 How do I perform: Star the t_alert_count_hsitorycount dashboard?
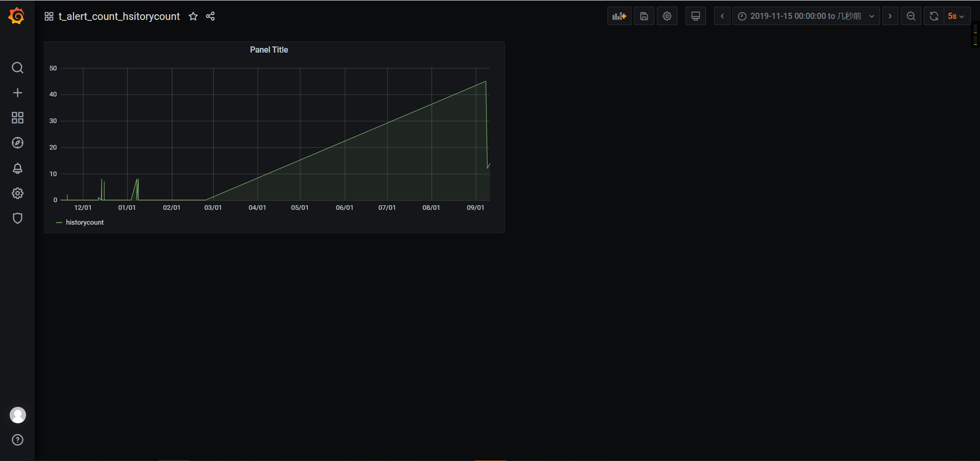click(193, 16)
